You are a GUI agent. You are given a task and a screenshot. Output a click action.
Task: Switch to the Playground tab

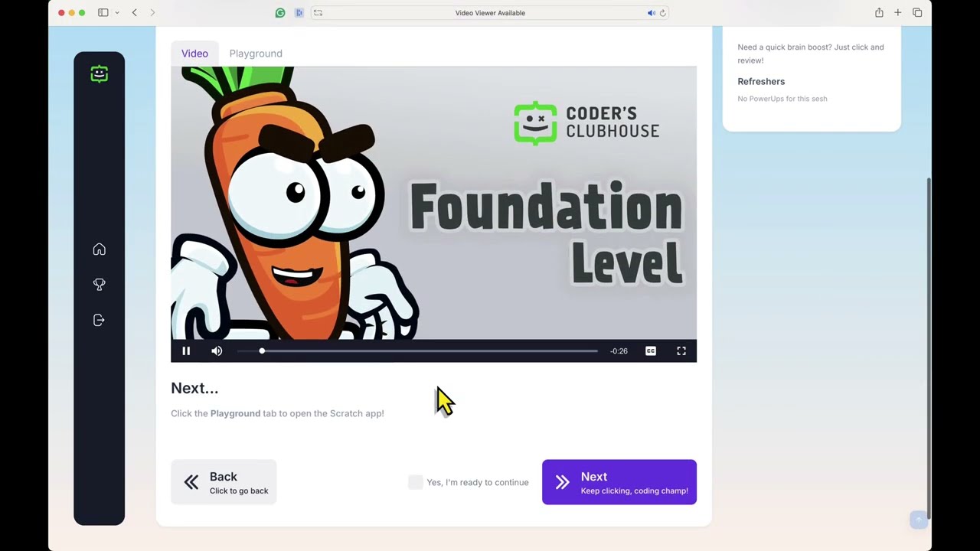point(256,54)
